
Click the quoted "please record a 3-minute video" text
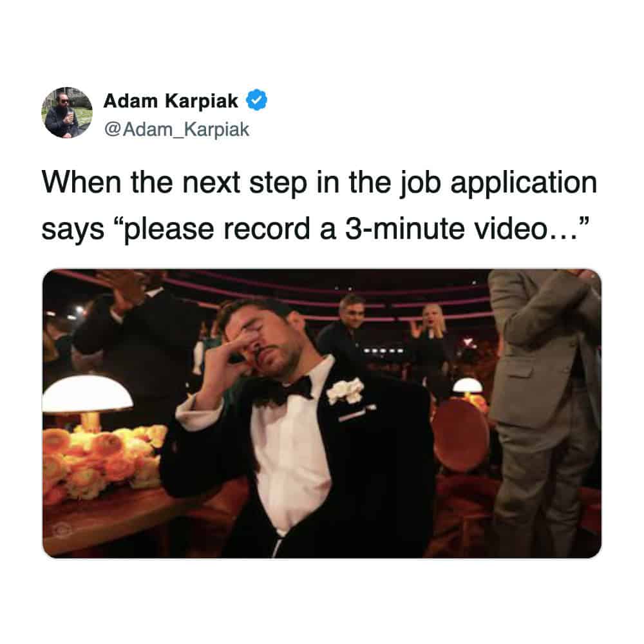click(351, 229)
